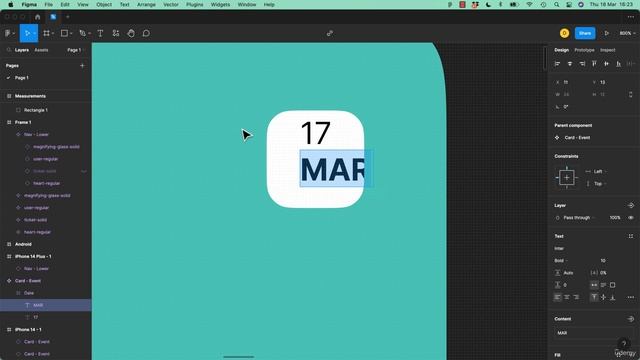The height and width of the screenshot is (360, 640).
Task: Set text align center
Action: pos(567,297)
